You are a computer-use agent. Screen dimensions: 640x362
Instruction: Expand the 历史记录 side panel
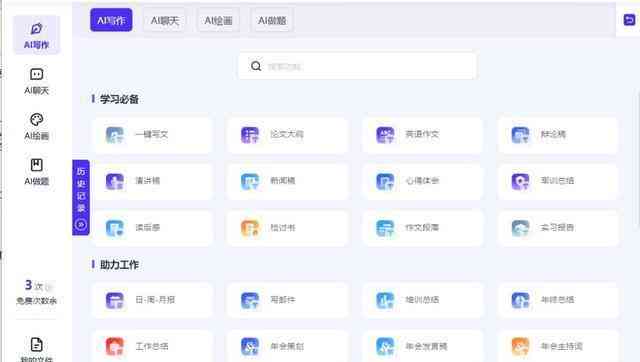tap(81, 198)
